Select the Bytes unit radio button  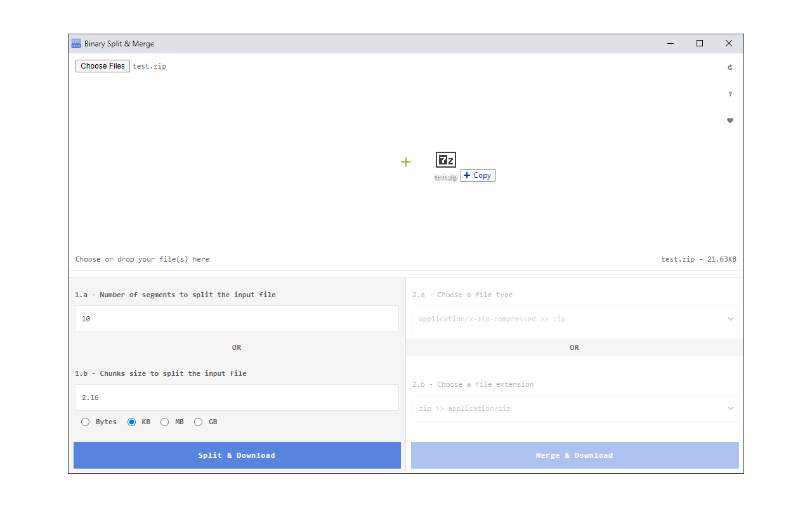click(86, 422)
